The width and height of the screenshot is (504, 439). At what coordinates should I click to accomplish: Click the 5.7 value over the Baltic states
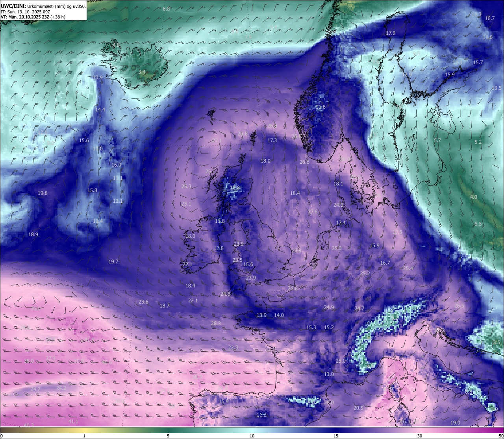437,141
